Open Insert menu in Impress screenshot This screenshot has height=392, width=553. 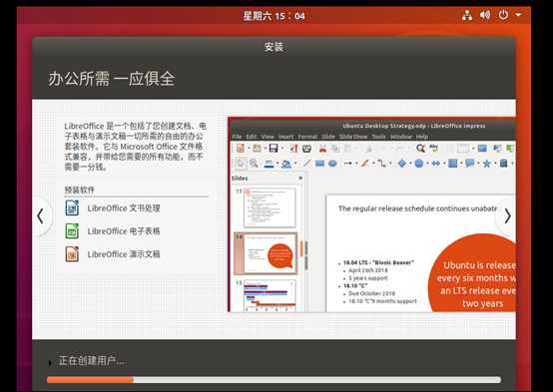(285, 137)
